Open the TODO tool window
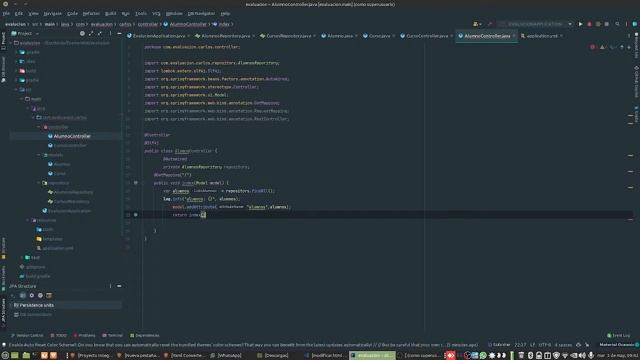Image resolution: width=640 pixels, height=360 pixels. pos(58,336)
